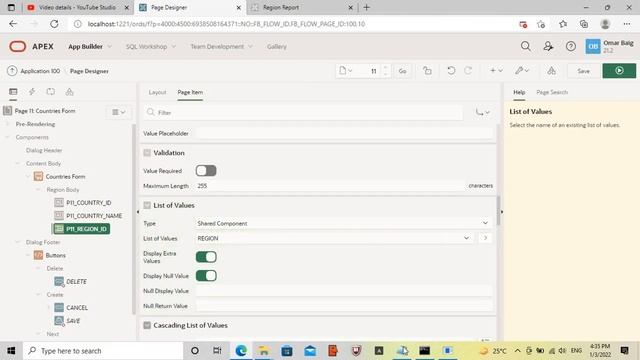The height and width of the screenshot is (360, 640).
Task: Switch to the Dynamic Actions lightning tab
Action: tap(32, 92)
